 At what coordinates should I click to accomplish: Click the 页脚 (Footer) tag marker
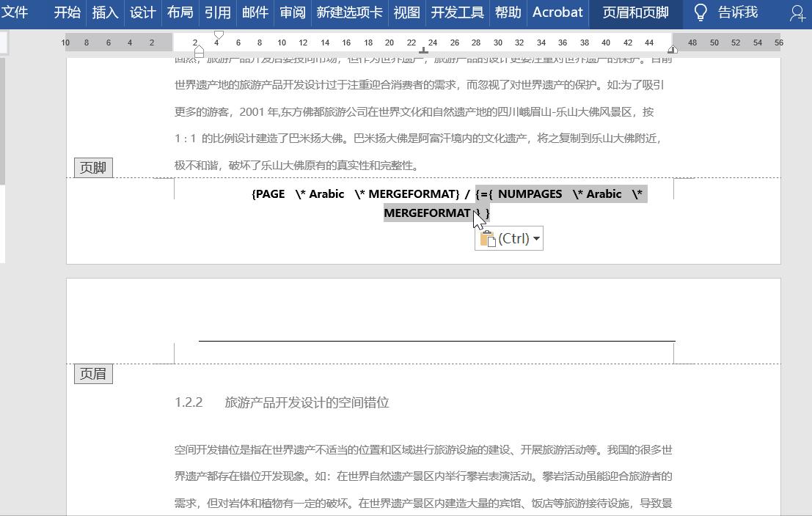click(92, 167)
